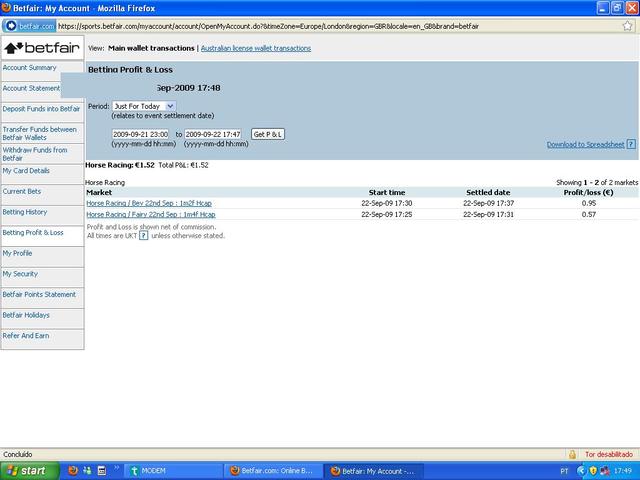Click the messenger quick launch icon

[87, 471]
